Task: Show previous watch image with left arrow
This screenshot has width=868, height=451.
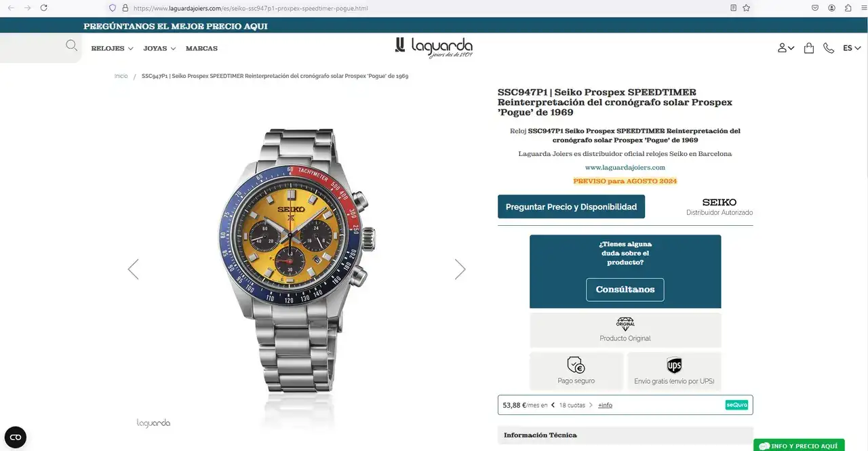Action: [x=133, y=269]
